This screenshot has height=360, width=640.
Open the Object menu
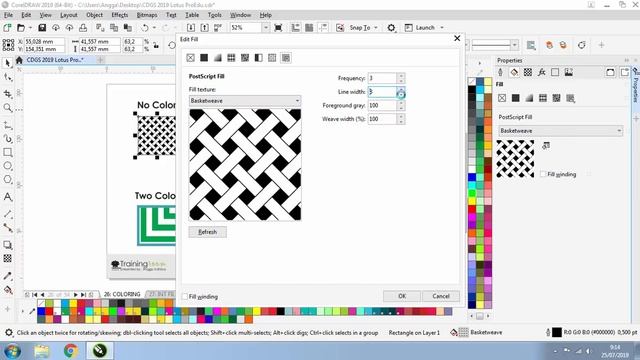coord(94,15)
